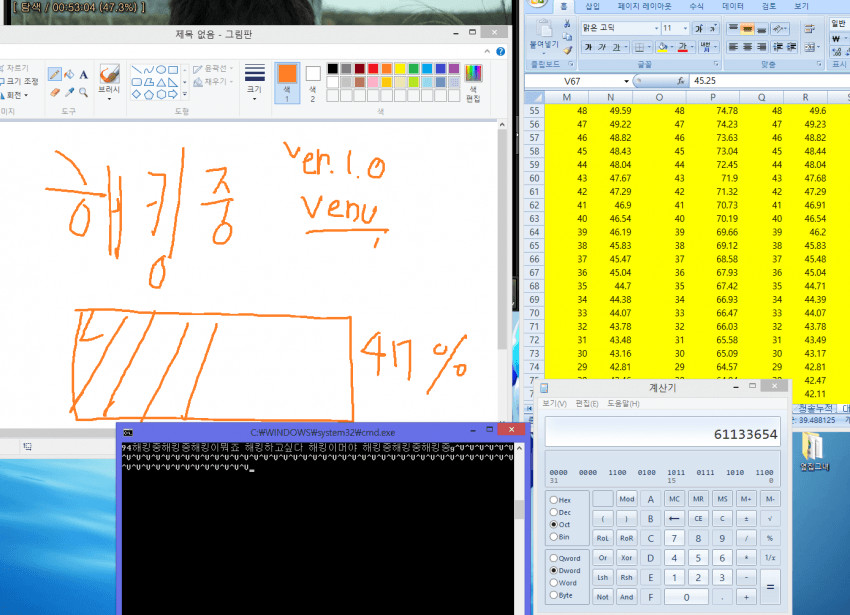Viewport: 850px width, 615px height.
Task: Pick the oval shape in Paint's shapes gallery
Action: click(x=161, y=70)
